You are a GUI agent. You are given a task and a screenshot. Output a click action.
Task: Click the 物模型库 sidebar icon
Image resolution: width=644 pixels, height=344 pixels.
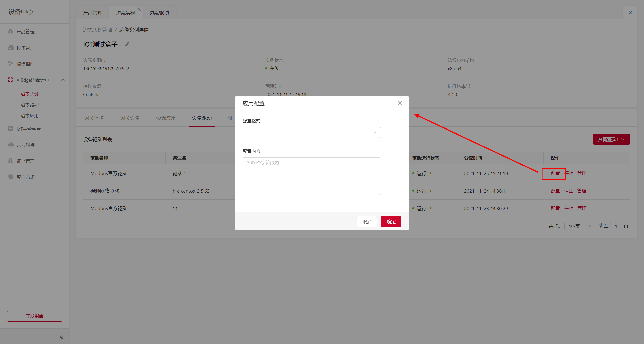(x=10, y=63)
